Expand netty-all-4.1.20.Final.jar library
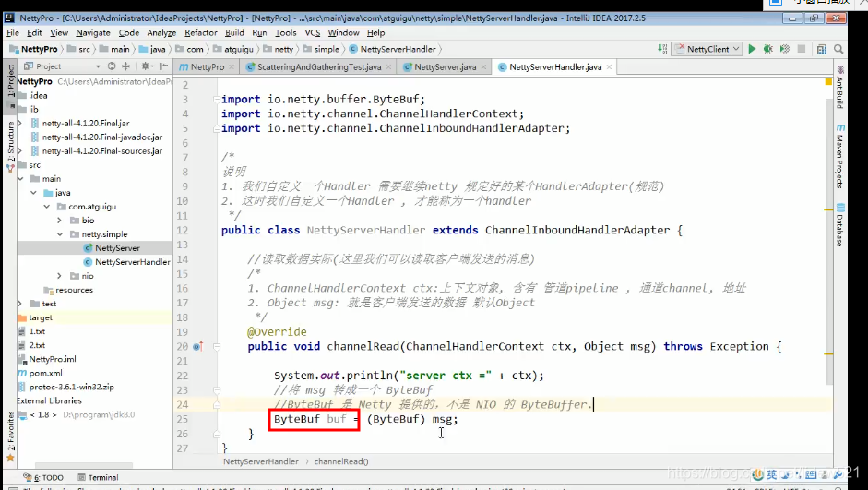The height and width of the screenshot is (490, 868). point(20,123)
